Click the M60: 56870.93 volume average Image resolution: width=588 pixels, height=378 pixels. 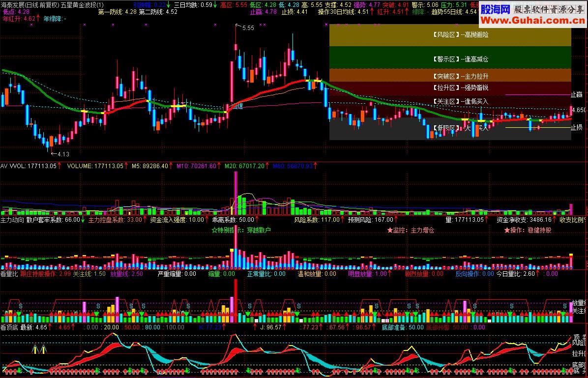(293, 165)
